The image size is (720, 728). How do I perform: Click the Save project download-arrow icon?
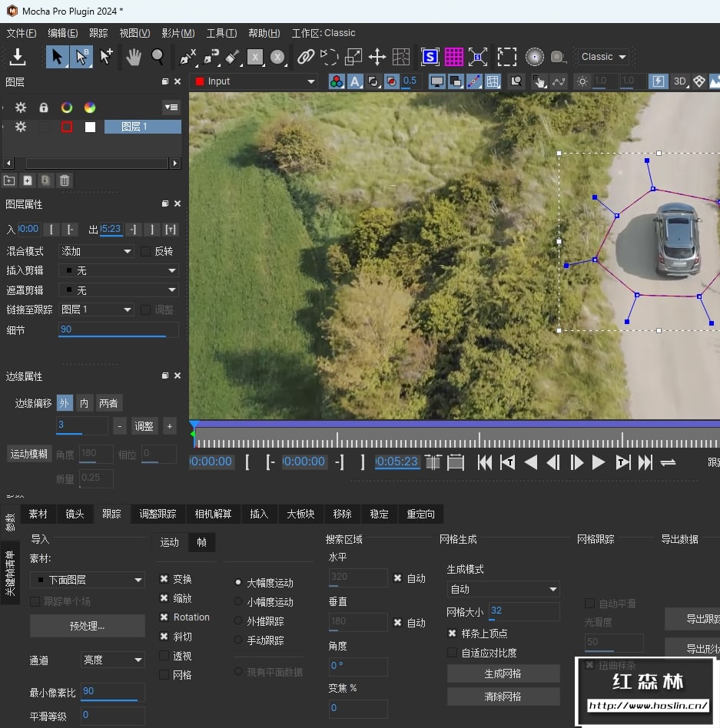coord(18,57)
